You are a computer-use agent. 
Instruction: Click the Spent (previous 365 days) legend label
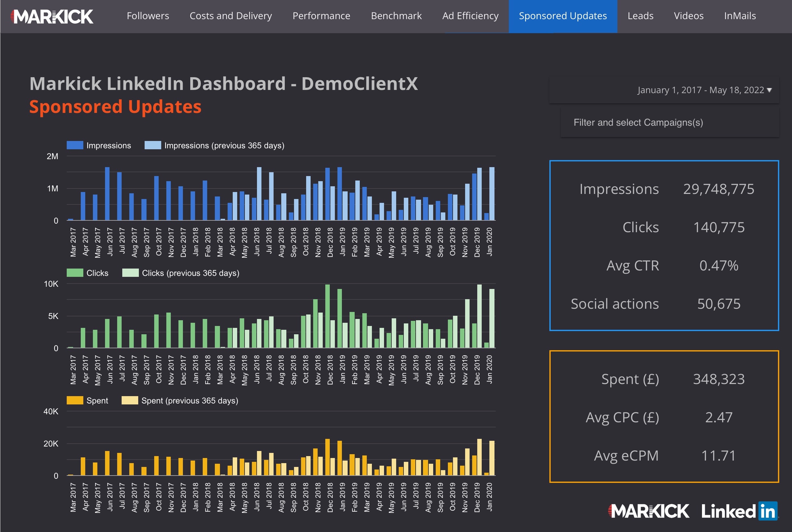tap(190, 401)
